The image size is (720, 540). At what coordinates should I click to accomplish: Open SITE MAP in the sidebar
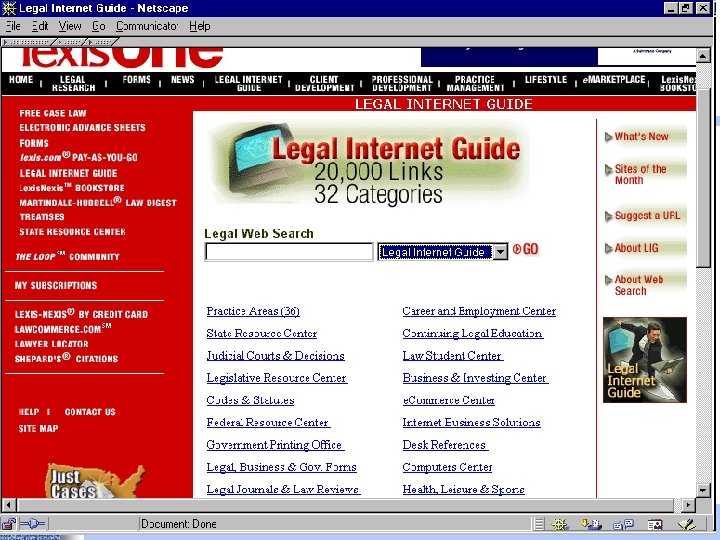(38, 428)
